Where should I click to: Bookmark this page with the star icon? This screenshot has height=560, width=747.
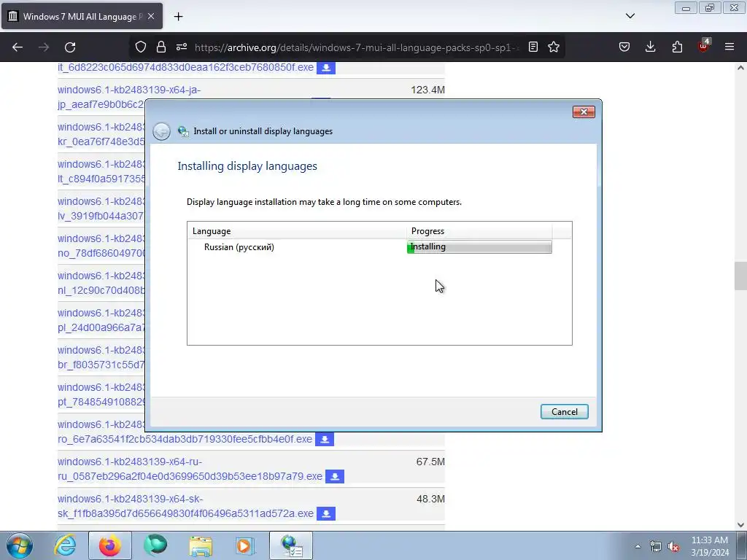(554, 47)
